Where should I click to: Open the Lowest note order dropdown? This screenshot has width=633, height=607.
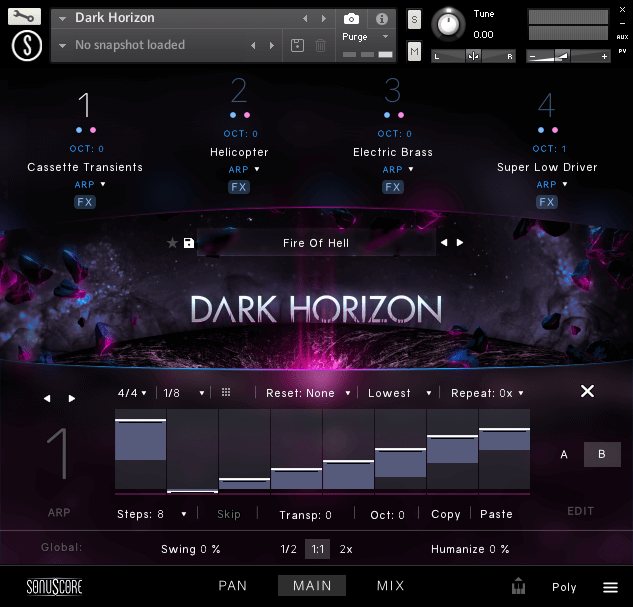pyautogui.click(x=400, y=393)
